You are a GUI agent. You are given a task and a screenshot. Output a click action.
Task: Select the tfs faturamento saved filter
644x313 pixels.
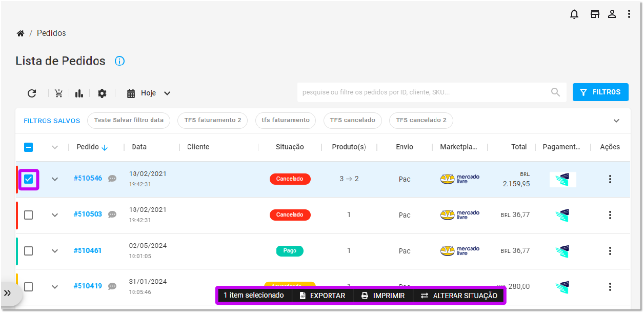[287, 120]
